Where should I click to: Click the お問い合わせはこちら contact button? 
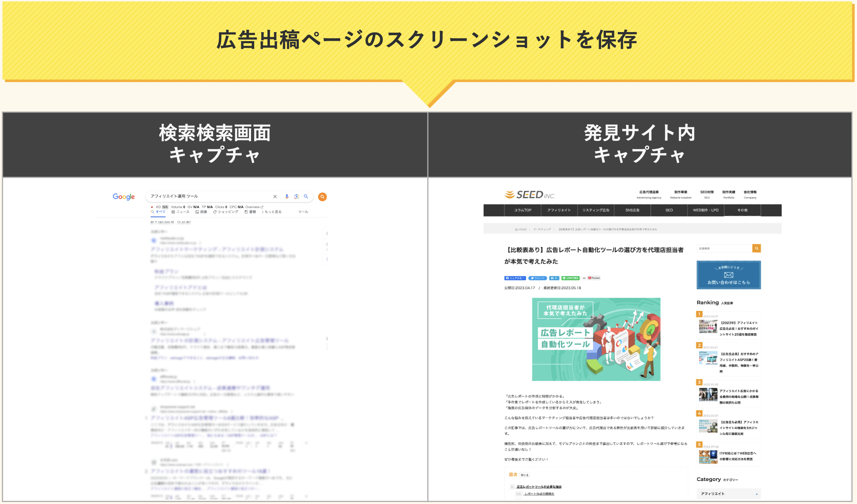[x=728, y=275]
